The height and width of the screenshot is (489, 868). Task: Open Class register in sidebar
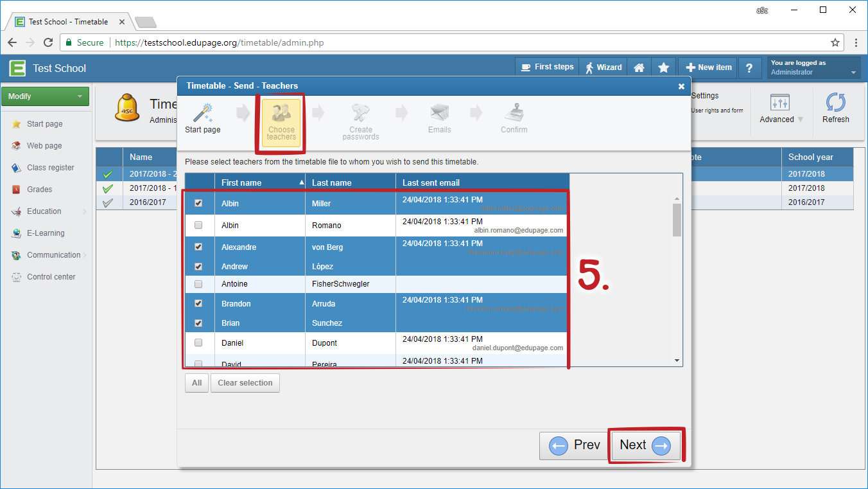[x=50, y=168]
